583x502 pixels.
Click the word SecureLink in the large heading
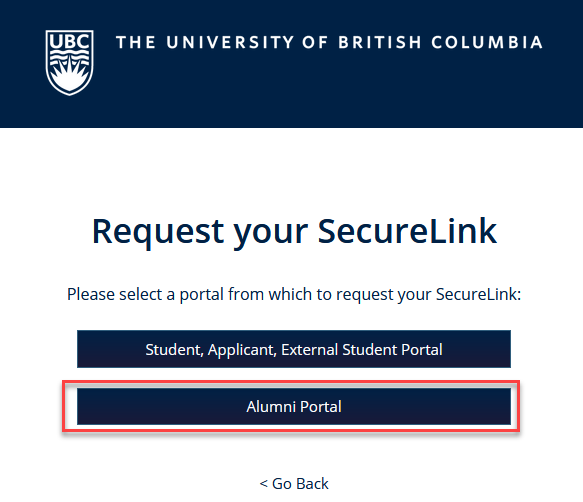tap(407, 231)
